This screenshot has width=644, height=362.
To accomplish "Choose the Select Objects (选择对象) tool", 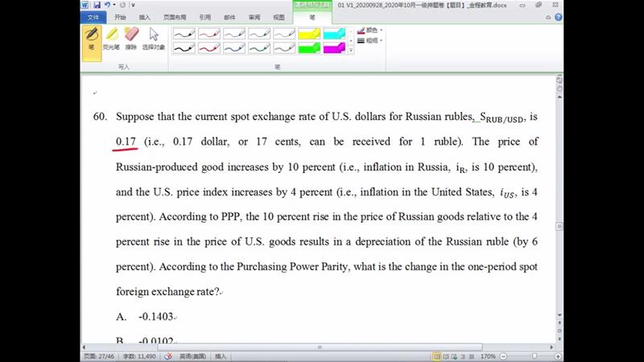I will [153, 38].
